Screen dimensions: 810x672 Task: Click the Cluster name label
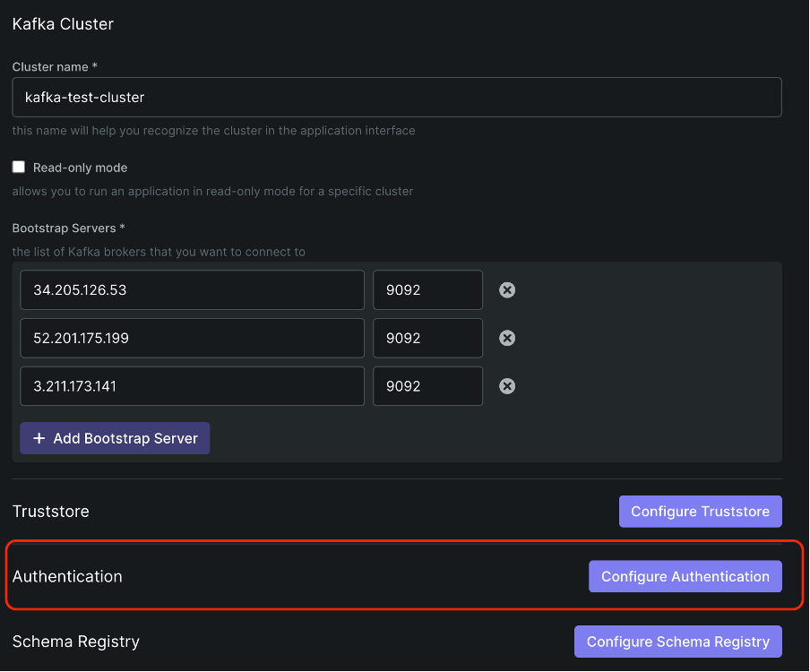[55, 66]
